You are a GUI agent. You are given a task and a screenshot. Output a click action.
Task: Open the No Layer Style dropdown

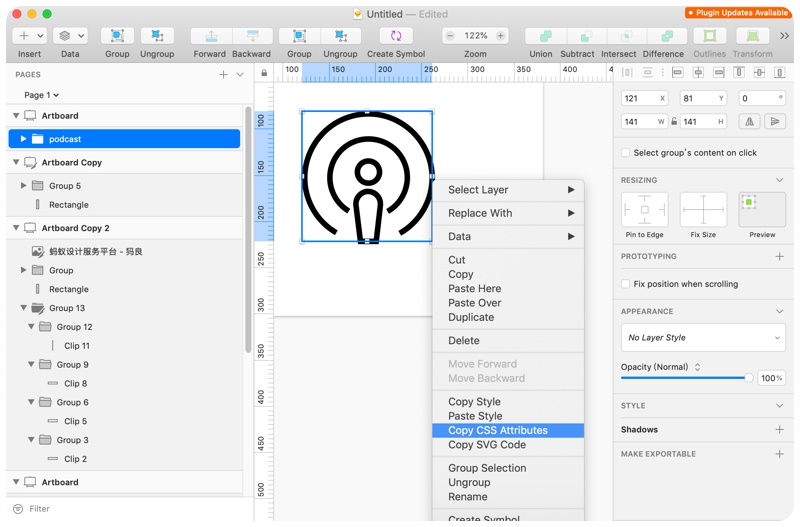(703, 338)
